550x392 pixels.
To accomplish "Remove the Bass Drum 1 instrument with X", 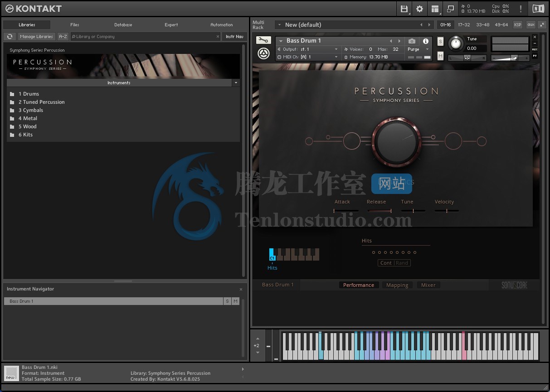I will (535, 37).
